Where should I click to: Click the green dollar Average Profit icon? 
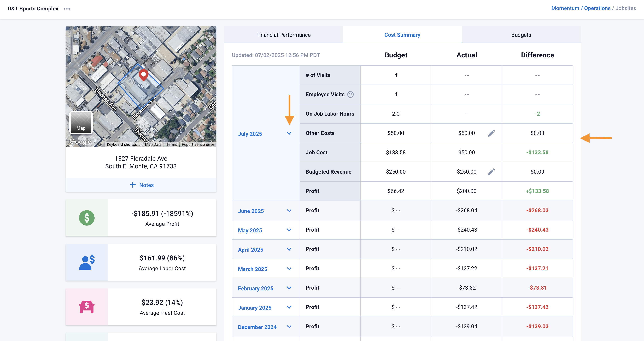click(x=86, y=218)
